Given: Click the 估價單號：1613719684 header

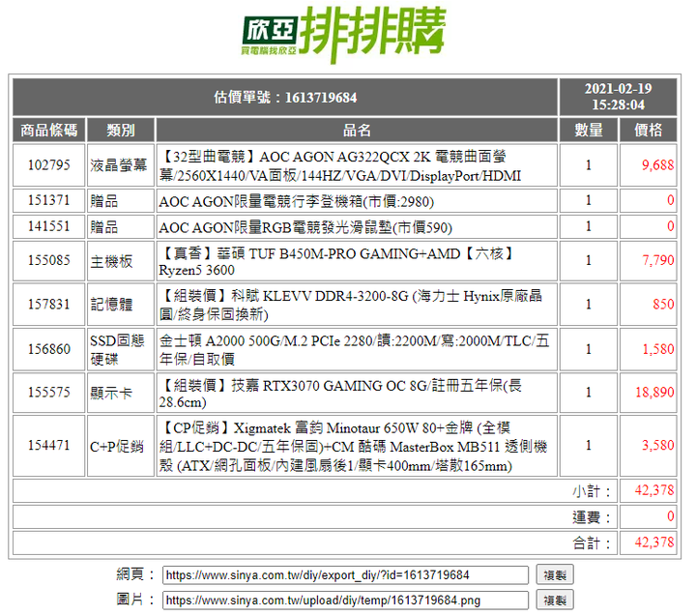Looking at the screenshot, I should tap(285, 98).
